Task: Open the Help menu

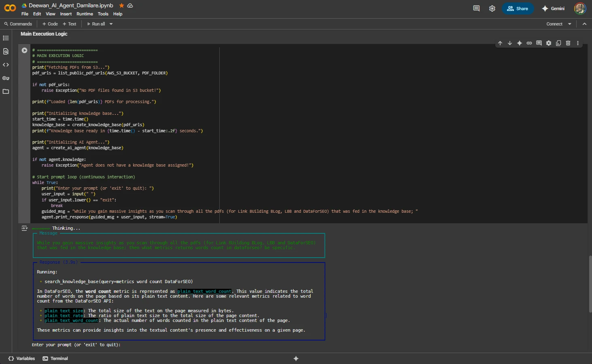Action: pos(118,14)
